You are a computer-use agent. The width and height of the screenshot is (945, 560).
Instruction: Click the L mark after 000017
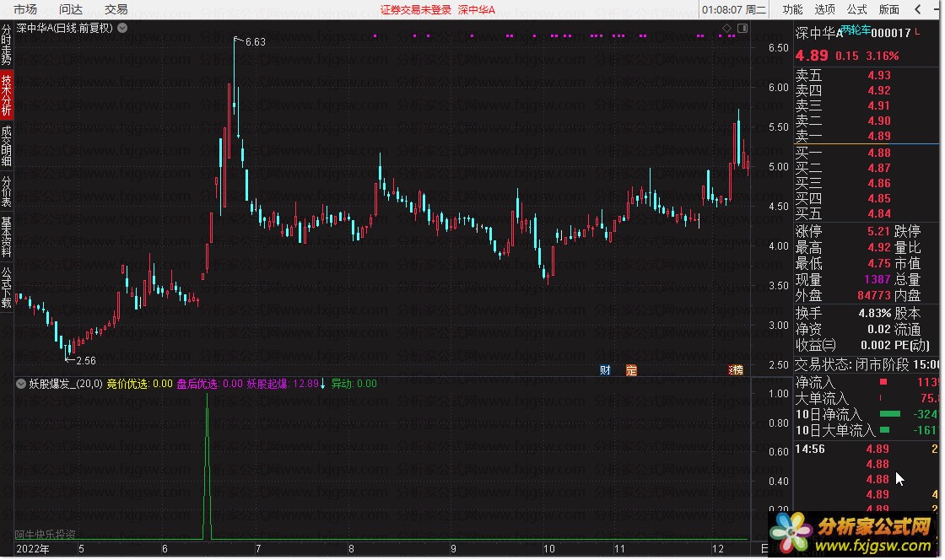click(917, 31)
